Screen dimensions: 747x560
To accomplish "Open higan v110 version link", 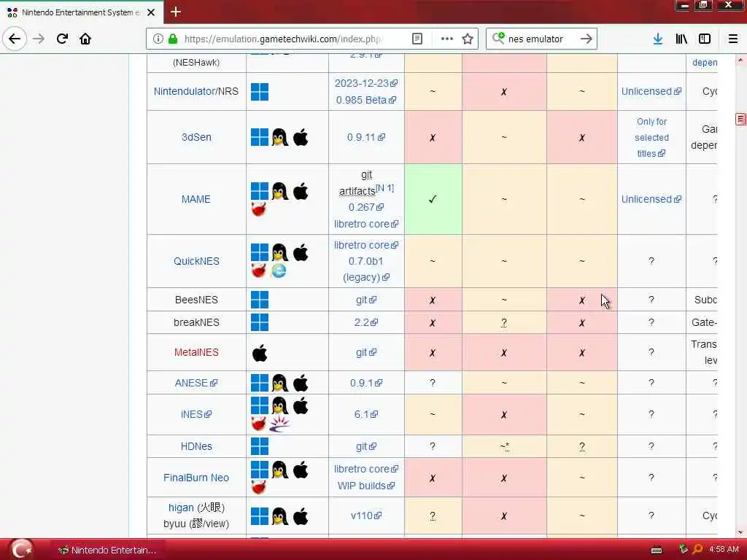I will pyautogui.click(x=366, y=516).
